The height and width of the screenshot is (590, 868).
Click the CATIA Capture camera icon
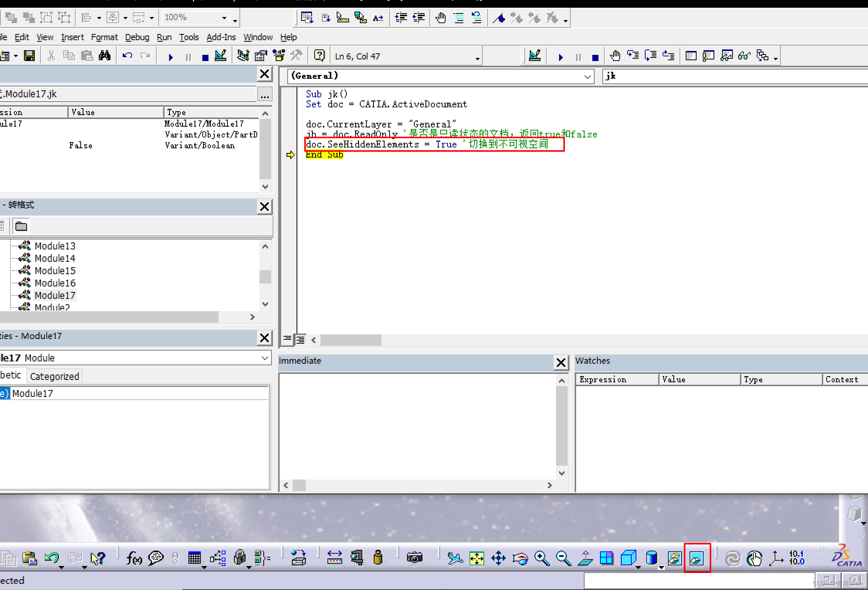point(415,558)
